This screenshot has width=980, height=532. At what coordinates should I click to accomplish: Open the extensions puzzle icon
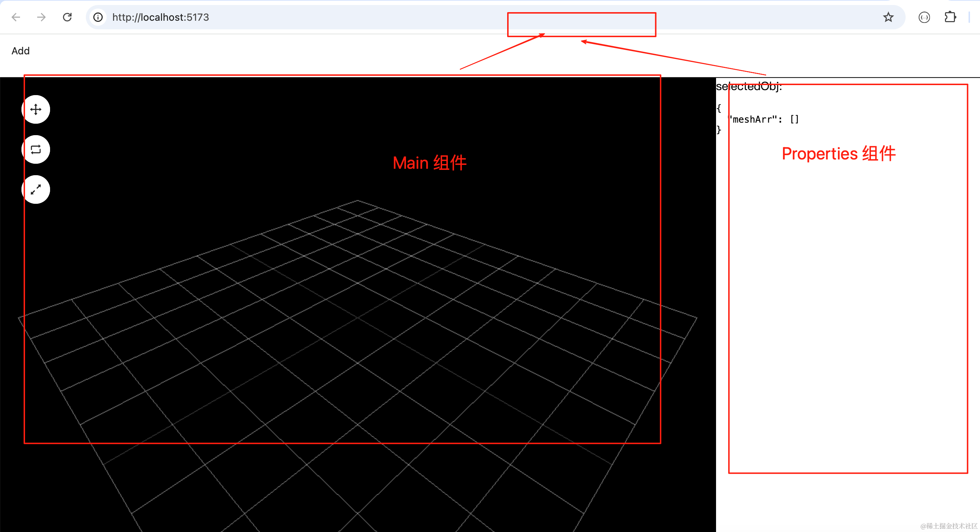click(950, 17)
